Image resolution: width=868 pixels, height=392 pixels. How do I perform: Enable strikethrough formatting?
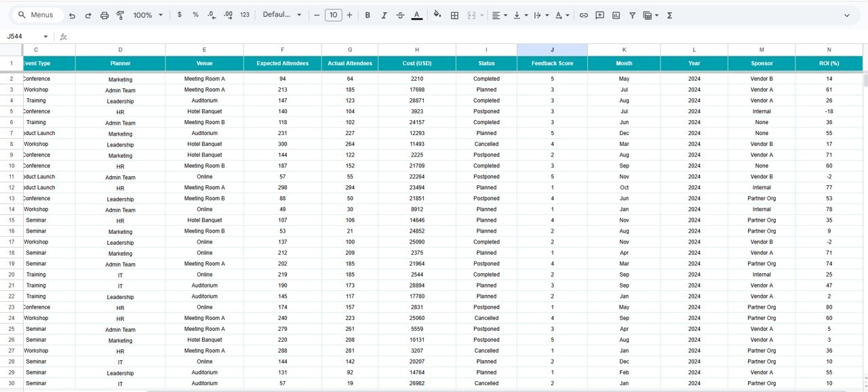[x=400, y=15]
